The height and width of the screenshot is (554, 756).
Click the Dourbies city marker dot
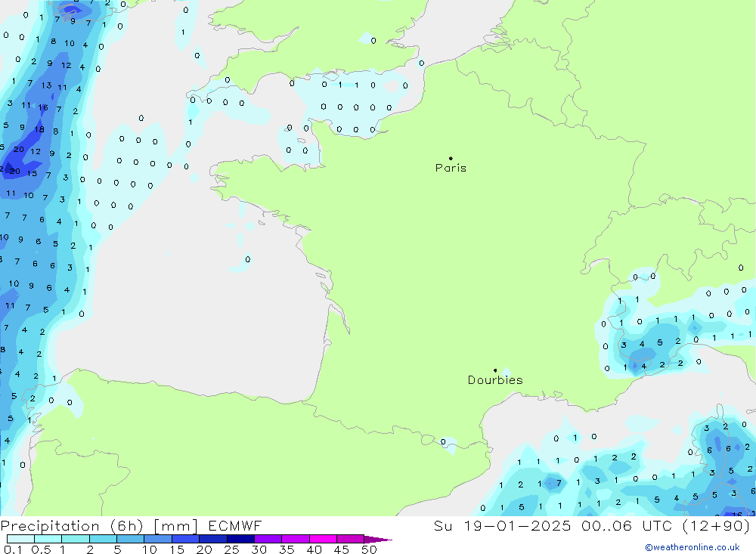[x=495, y=370]
